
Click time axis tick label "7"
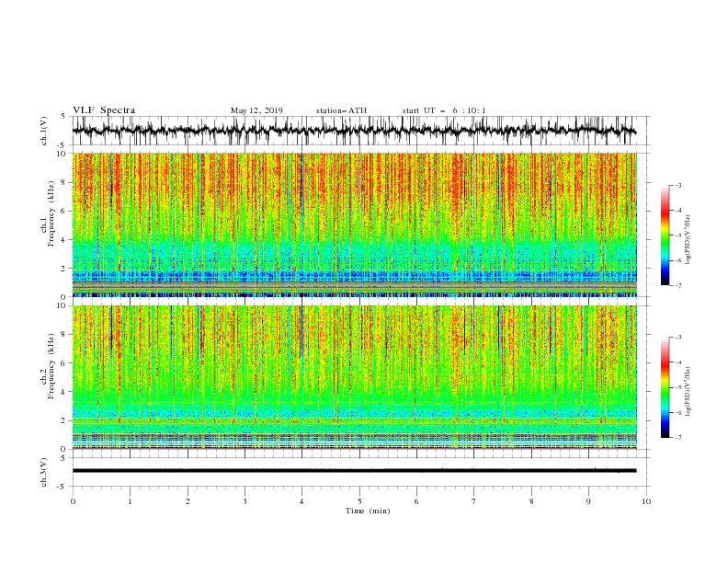[x=473, y=501]
